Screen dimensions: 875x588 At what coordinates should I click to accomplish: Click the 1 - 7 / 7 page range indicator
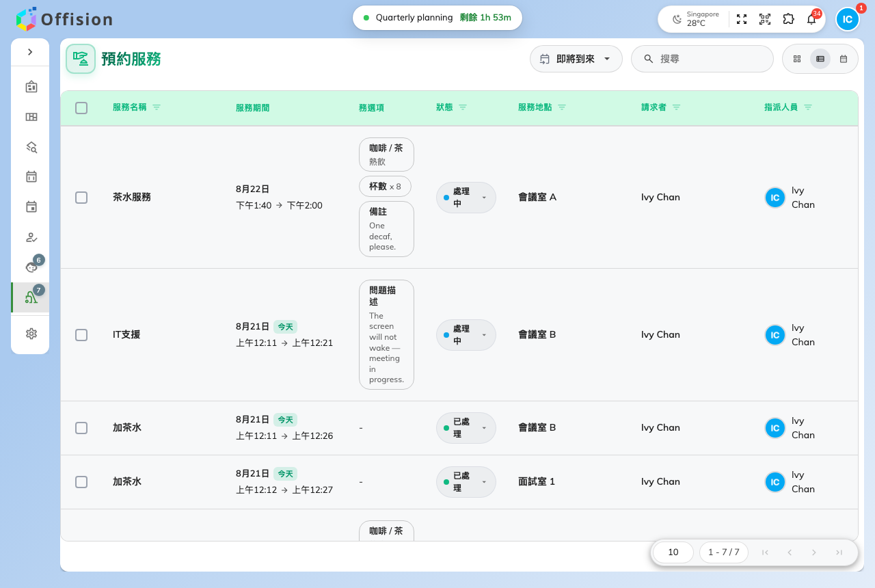point(724,552)
